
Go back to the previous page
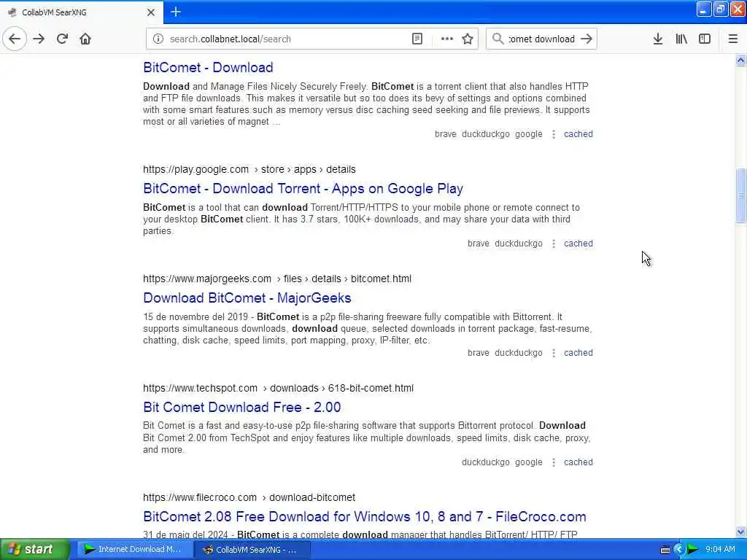(15, 39)
